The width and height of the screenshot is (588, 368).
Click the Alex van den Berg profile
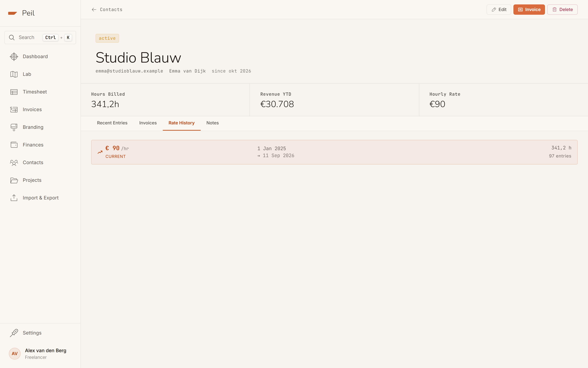click(40, 354)
